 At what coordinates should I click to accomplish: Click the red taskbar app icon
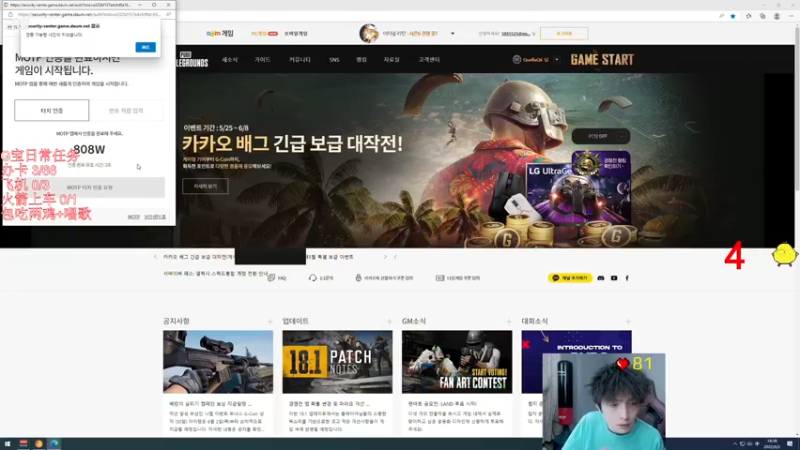tap(23, 443)
